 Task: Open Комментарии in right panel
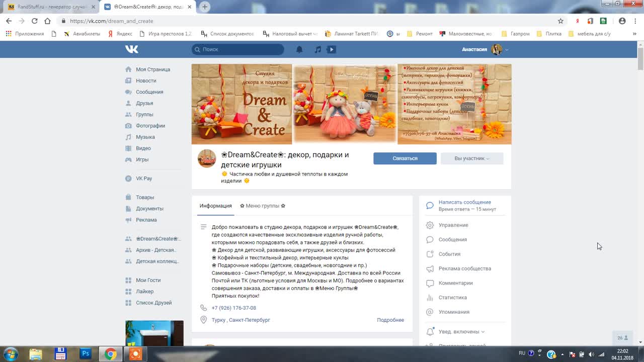pyautogui.click(x=455, y=283)
